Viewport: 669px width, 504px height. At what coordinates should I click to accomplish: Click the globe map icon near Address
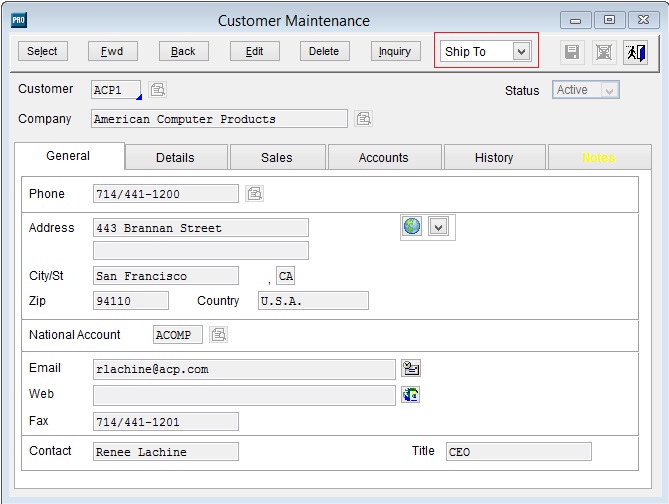(412, 226)
